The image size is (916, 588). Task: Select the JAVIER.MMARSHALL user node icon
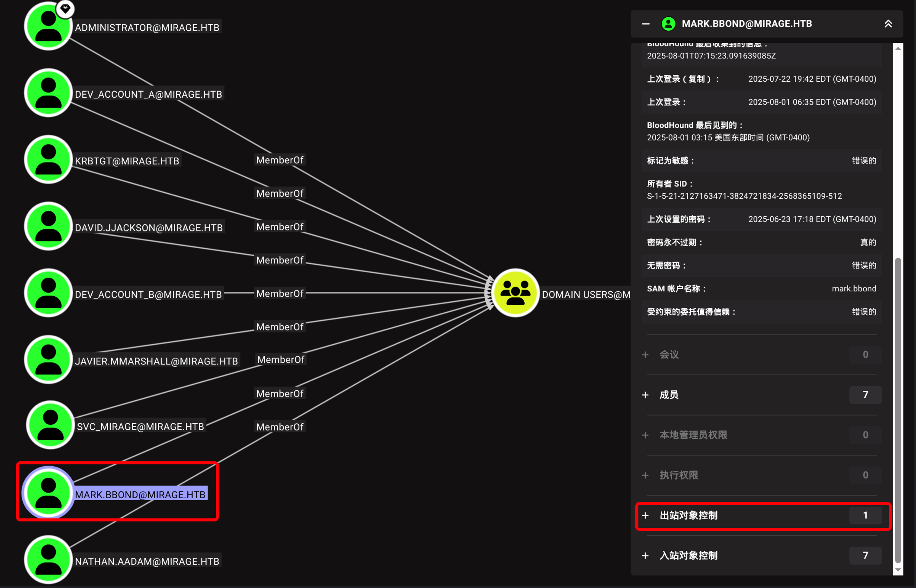tap(48, 359)
